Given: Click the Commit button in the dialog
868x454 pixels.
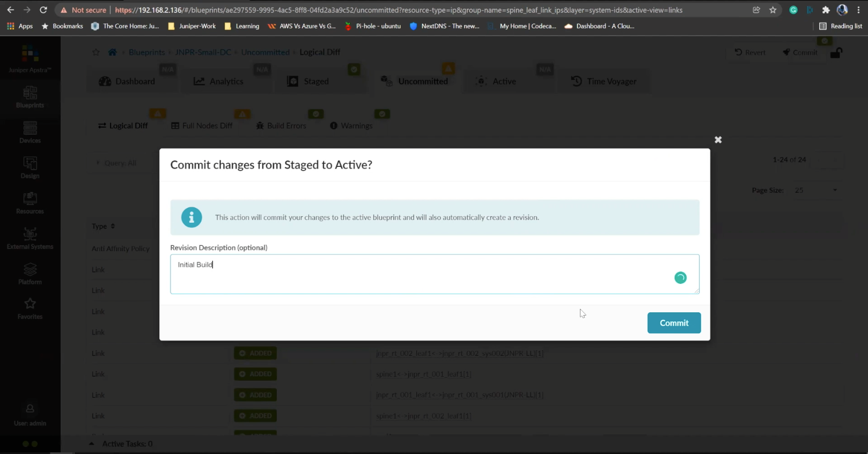Looking at the screenshot, I should click(674, 323).
